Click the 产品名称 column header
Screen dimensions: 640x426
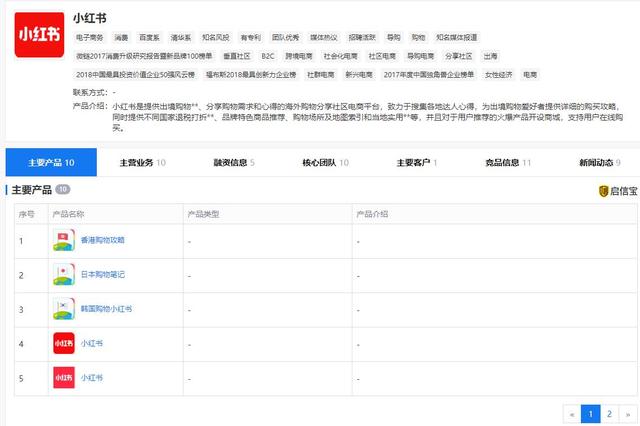68,214
